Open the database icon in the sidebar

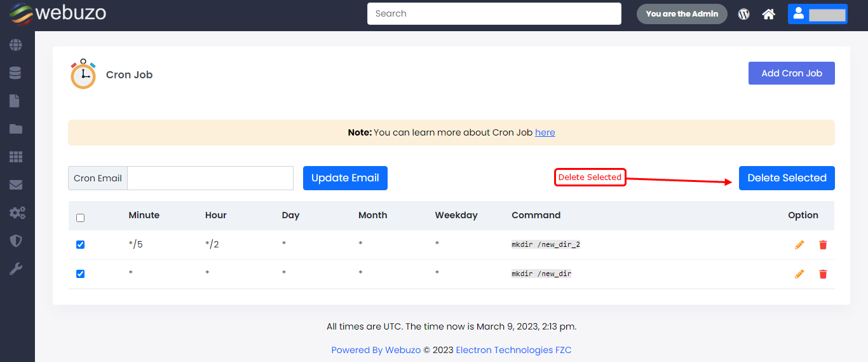16,73
